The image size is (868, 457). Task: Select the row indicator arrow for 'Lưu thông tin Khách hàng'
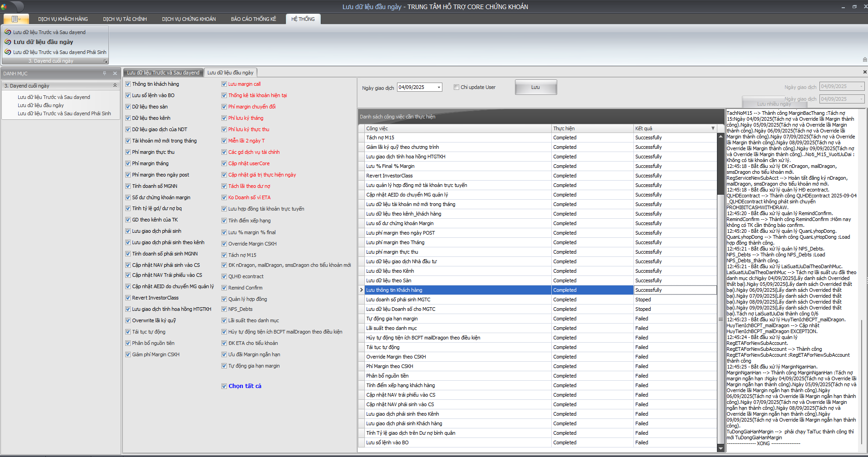[x=362, y=290]
